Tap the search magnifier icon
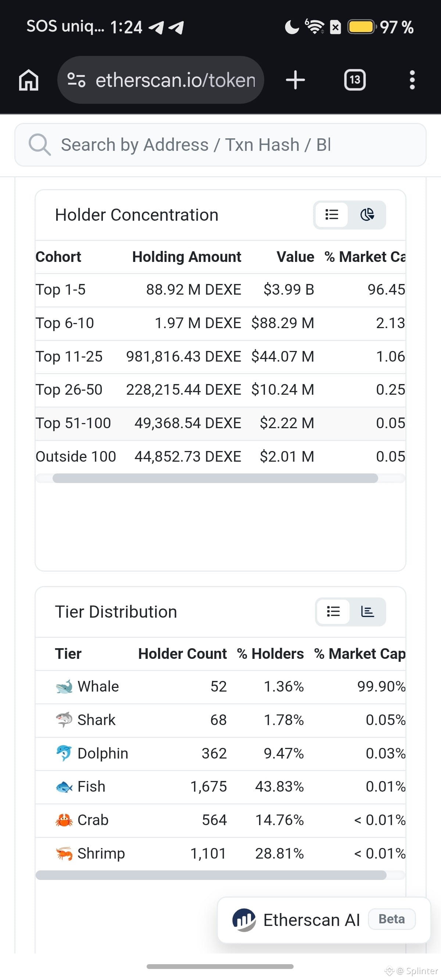 point(39,145)
